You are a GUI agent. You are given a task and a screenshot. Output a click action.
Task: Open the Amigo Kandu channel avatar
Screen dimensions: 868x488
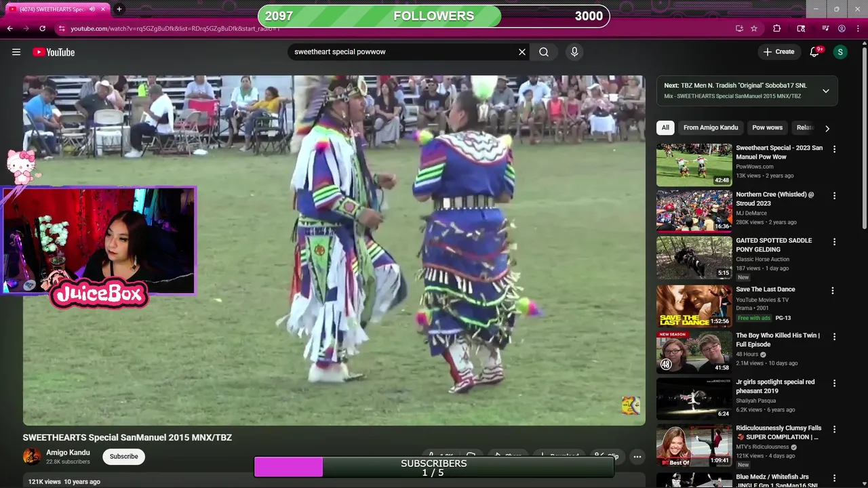coord(32,456)
